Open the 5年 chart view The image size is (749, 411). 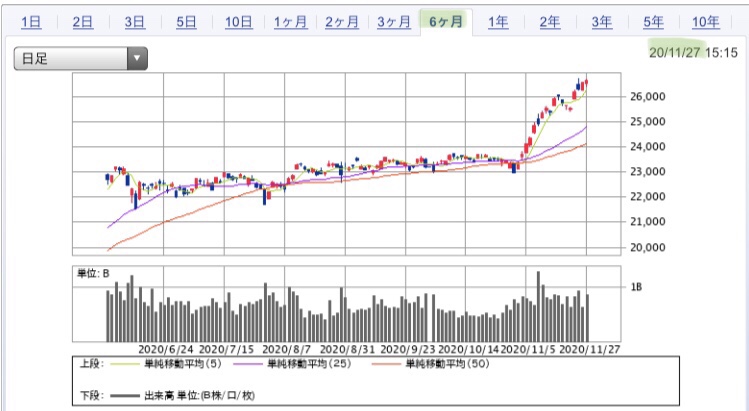click(x=653, y=22)
